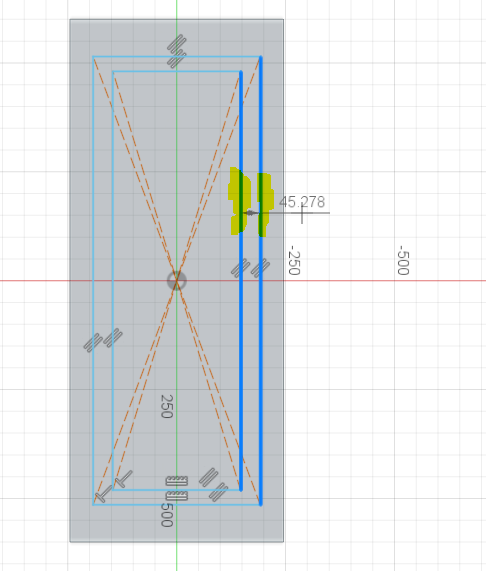Click parallel constraint glyph on inner right line
The height and width of the screenshot is (571, 486).
point(241,268)
